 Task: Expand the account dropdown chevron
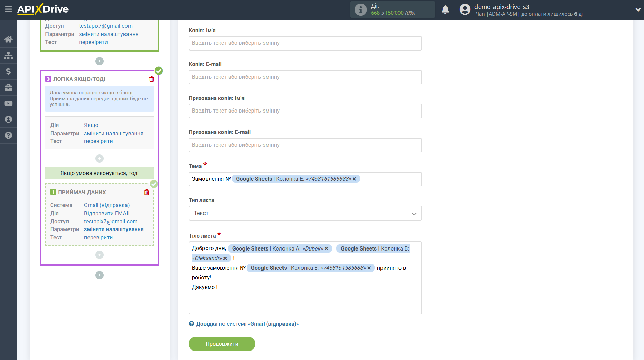pos(638,10)
